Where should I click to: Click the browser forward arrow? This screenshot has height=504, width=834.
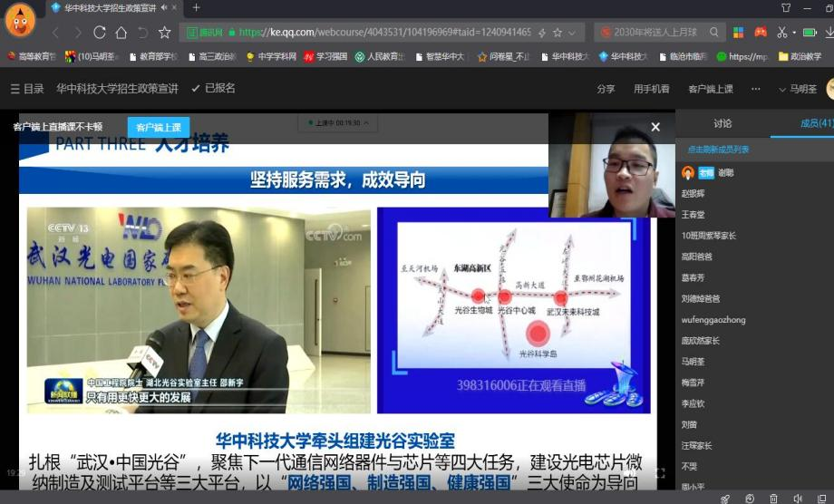(78, 33)
